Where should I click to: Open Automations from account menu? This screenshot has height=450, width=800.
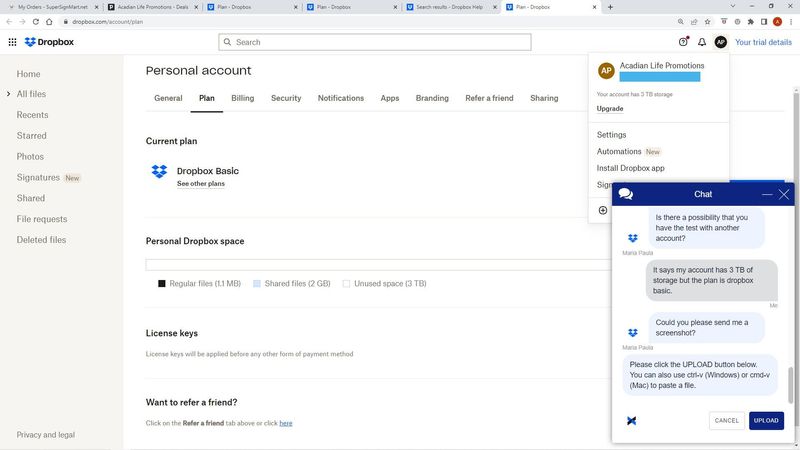(x=619, y=152)
